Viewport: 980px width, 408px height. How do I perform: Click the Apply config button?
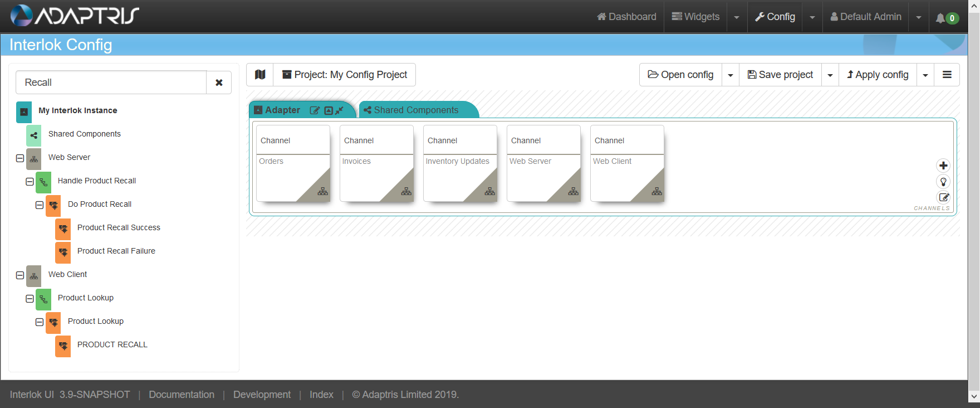[x=878, y=75]
